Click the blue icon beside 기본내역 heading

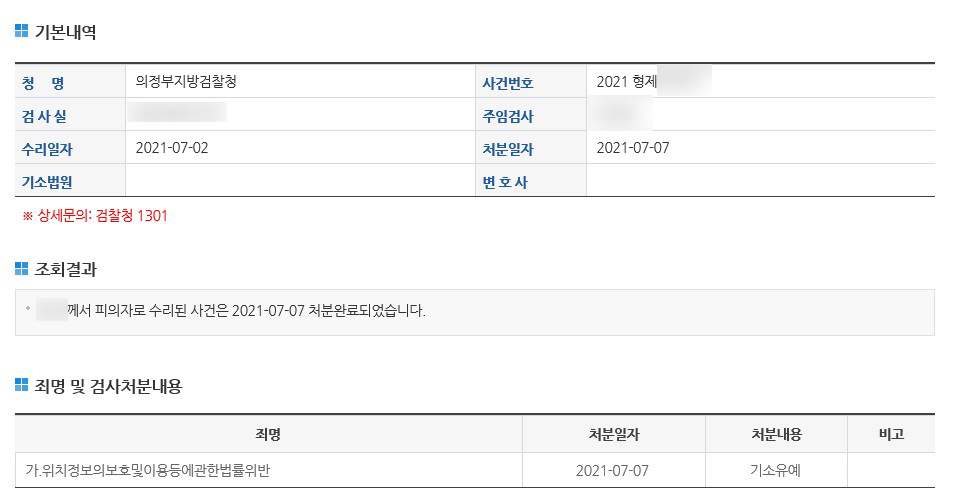click(22, 32)
